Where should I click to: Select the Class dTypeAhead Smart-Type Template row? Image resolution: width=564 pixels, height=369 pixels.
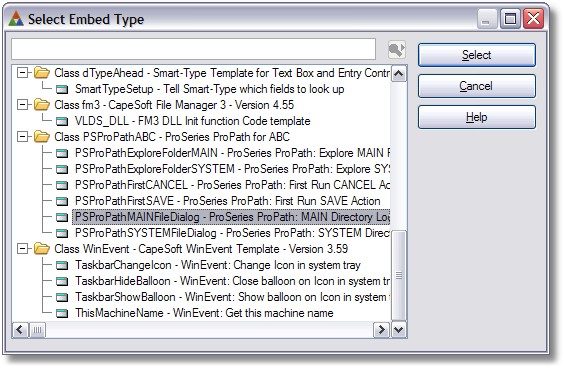pyautogui.click(x=222, y=73)
